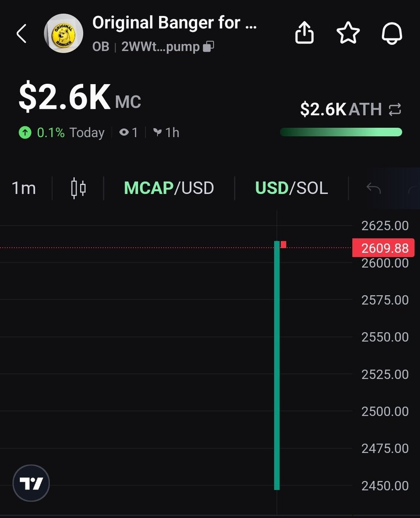Swap the ATH display with arrows icon
The image size is (420, 518).
pos(395,109)
